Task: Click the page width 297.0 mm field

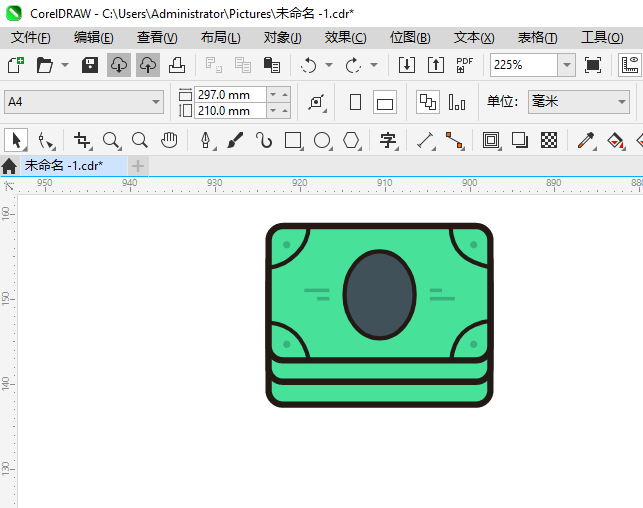Action: [230, 94]
